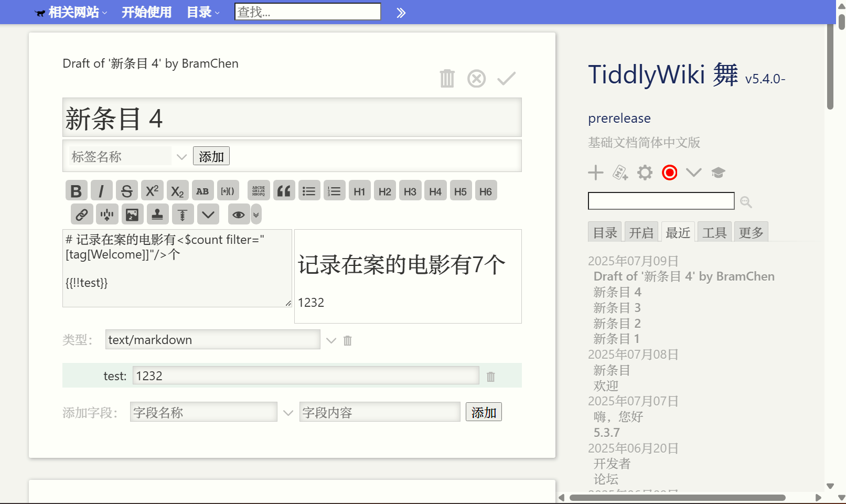Viewport: 846px width, 504px height.
Task: Click the [*]() markdown link button
Action: coord(228,191)
